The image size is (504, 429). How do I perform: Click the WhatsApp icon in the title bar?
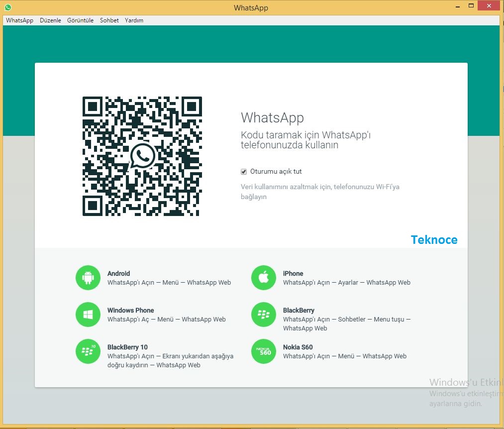coord(8,7)
